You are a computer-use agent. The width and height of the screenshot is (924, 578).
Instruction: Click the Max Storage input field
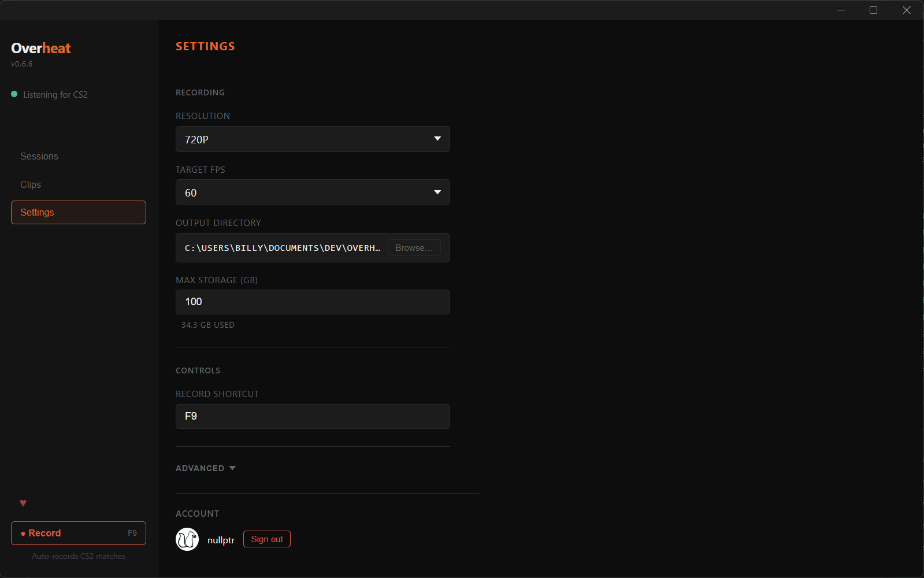point(313,302)
